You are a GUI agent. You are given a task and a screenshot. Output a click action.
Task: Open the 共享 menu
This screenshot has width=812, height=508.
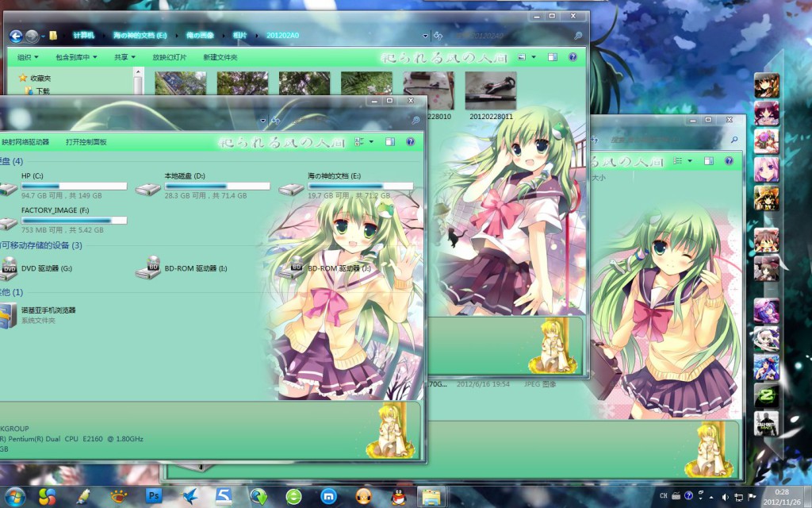coord(124,57)
